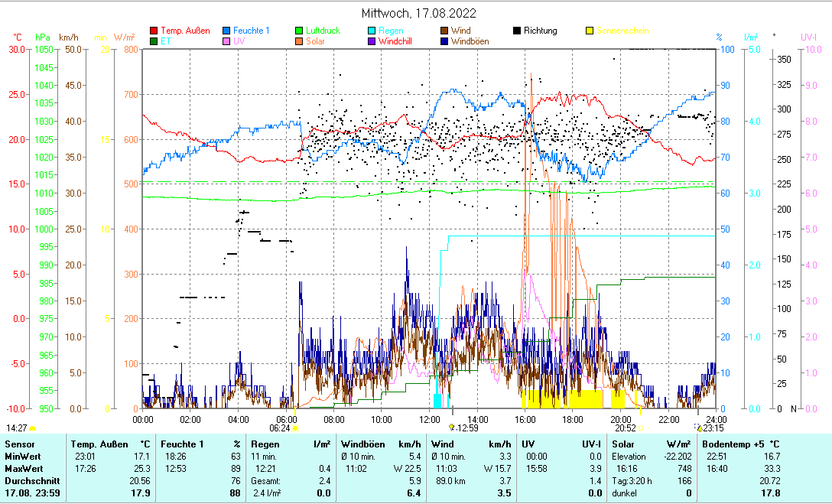Click the solar noon marker at 12:59
832x504 pixels.
452,428
